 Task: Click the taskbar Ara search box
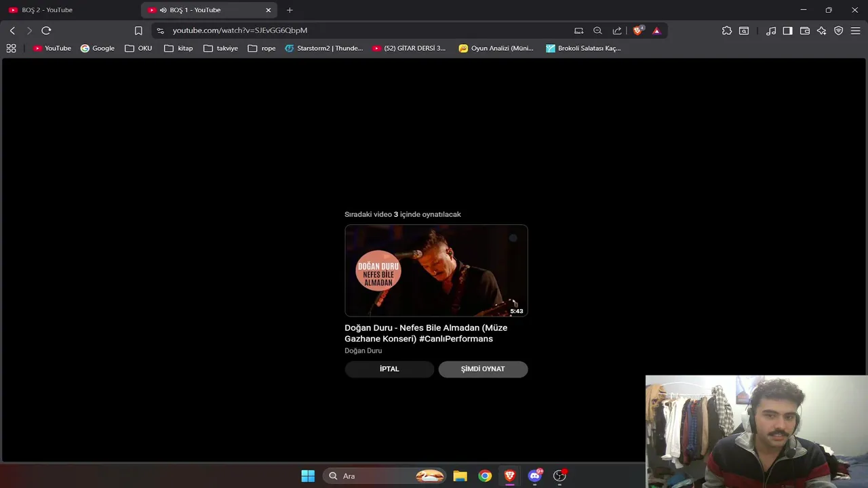click(x=384, y=476)
